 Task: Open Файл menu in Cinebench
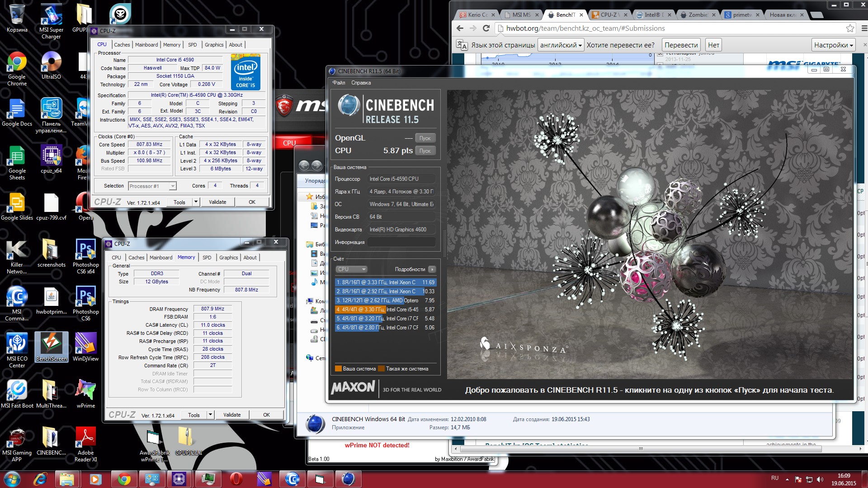click(x=339, y=83)
